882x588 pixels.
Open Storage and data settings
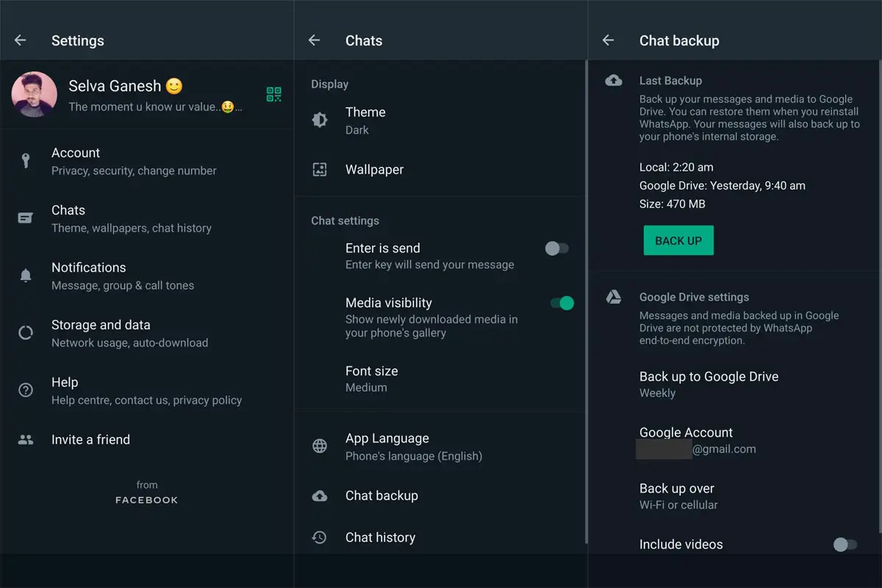coord(147,333)
